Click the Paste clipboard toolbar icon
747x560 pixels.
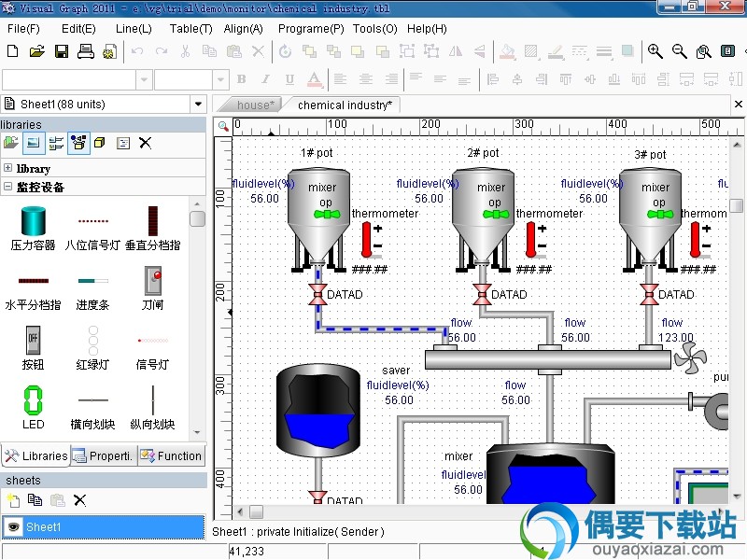click(234, 51)
